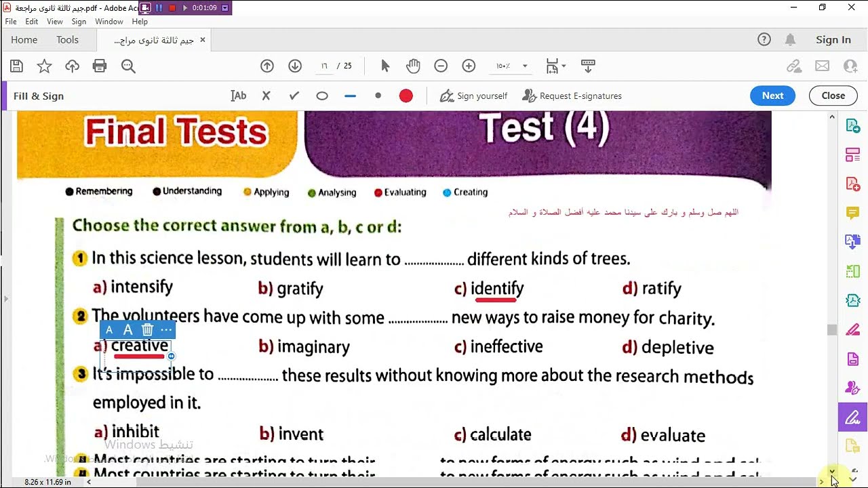Make annotation larger with big A

(127, 330)
